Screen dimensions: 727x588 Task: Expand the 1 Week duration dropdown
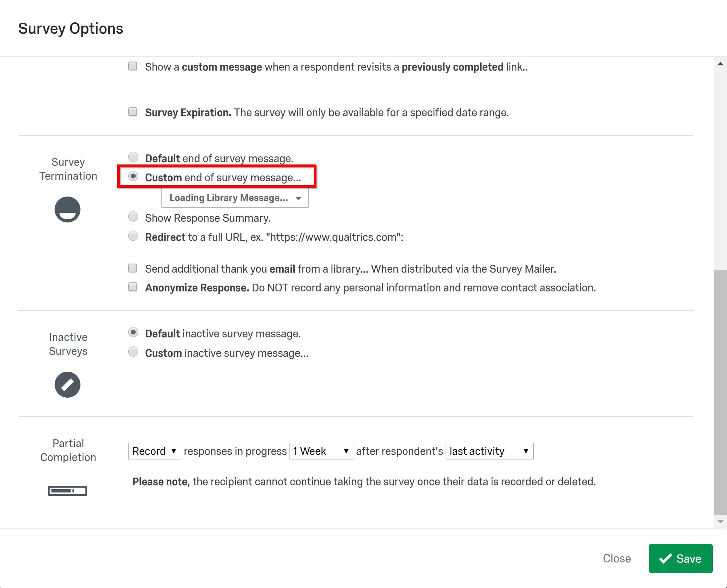point(321,451)
